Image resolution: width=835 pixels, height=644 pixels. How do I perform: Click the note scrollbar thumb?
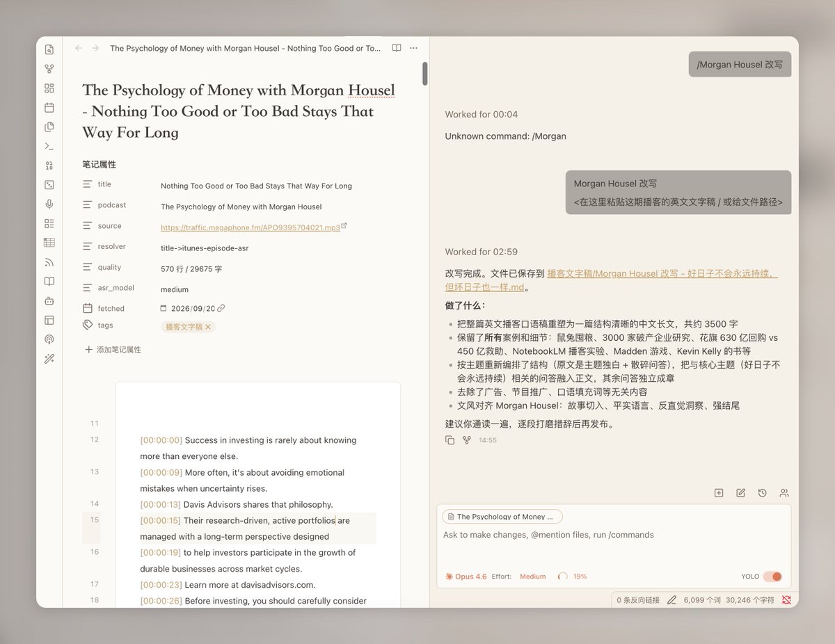pyautogui.click(x=424, y=74)
